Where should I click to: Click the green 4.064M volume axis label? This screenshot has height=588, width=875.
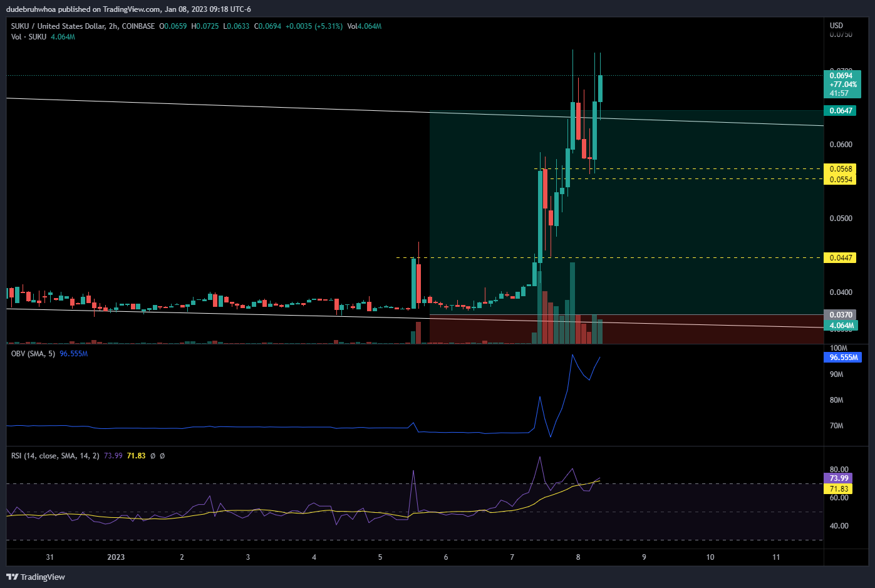[x=841, y=326]
